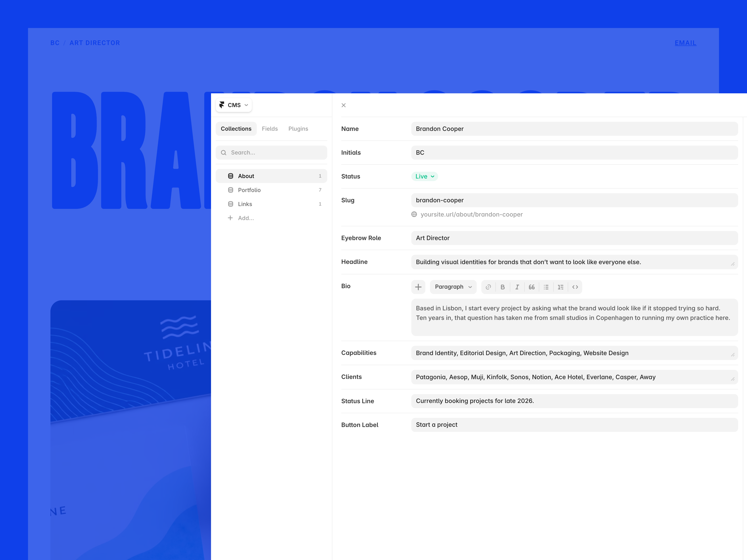The height and width of the screenshot is (560, 747).
Task: Switch to the Collections tab
Action: [236, 129]
